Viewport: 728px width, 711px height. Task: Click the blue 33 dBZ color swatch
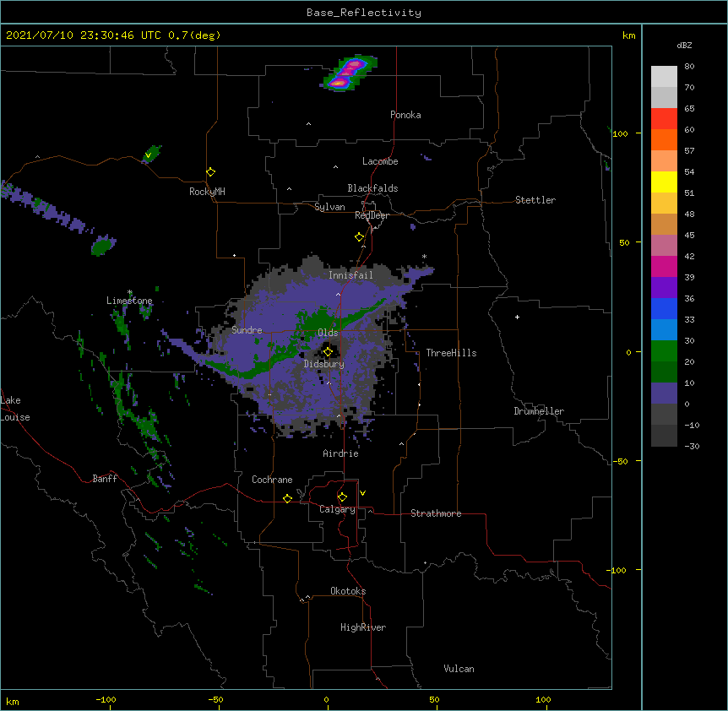(664, 308)
